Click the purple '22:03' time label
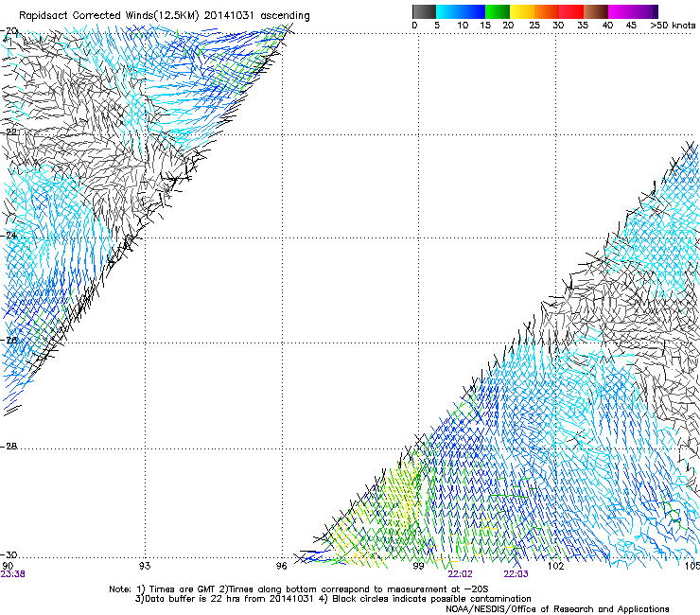Viewport: 700px width, 615px height. (x=516, y=574)
